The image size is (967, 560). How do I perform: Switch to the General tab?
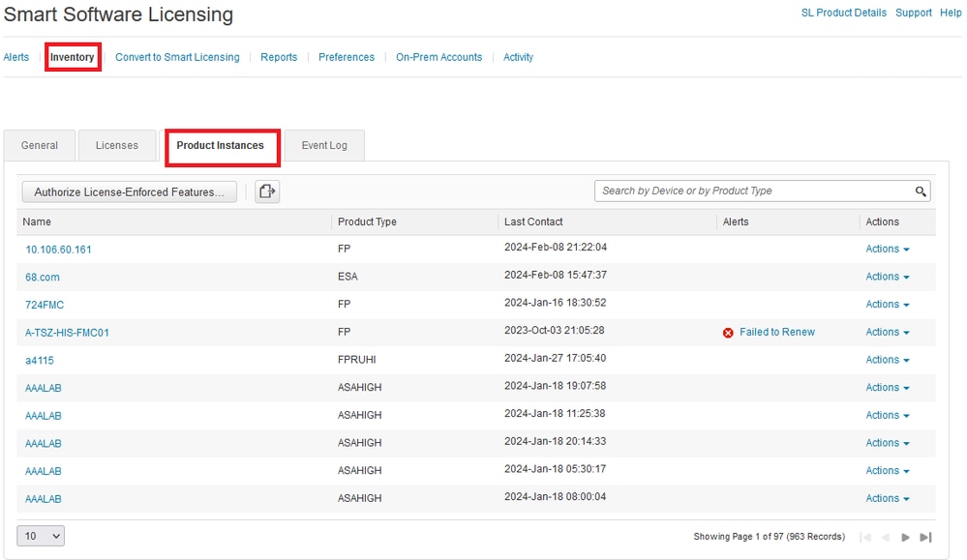tap(40, 145)
